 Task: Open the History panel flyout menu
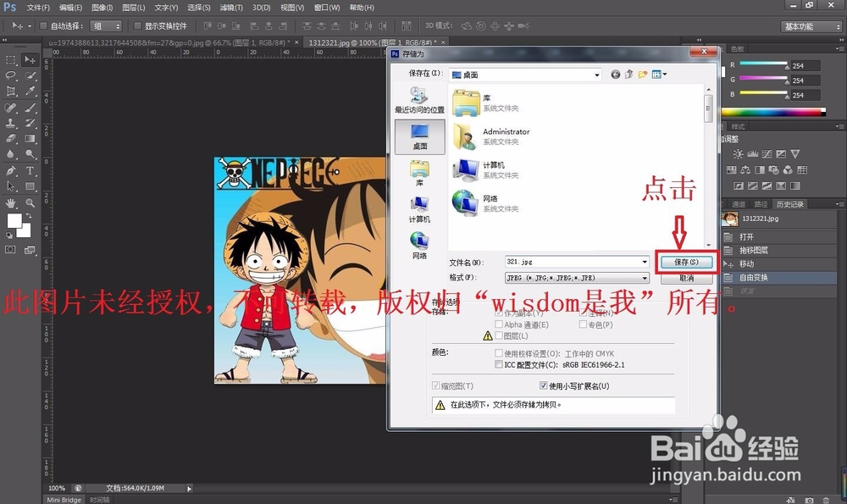[839, 204]
